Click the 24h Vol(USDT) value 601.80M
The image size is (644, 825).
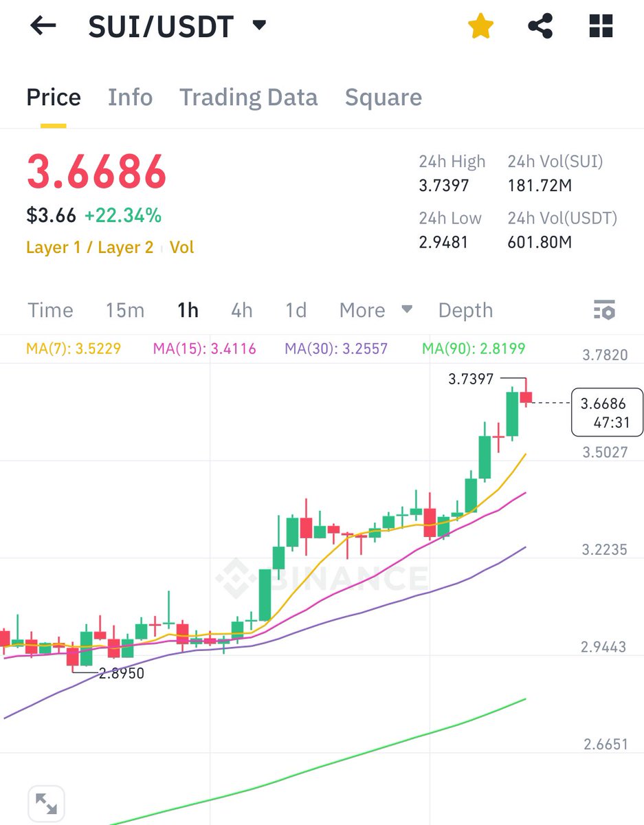540,242
